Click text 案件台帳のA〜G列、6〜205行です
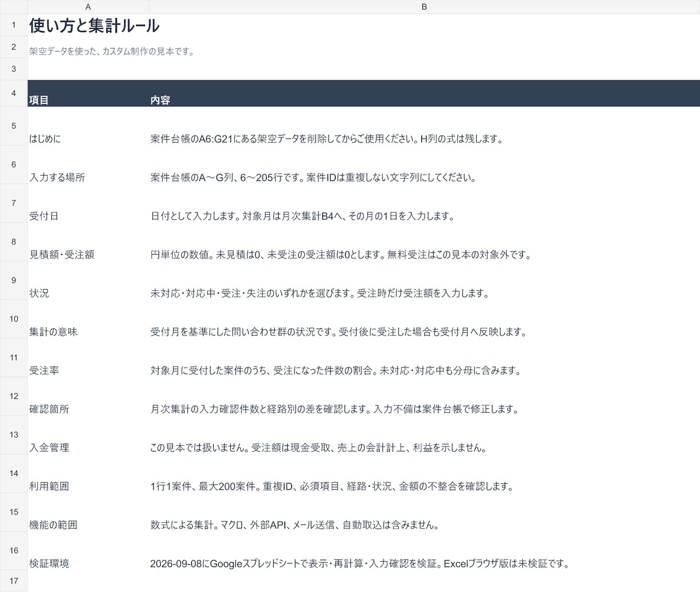Screen dimensions: 700x592 point(227,177)
